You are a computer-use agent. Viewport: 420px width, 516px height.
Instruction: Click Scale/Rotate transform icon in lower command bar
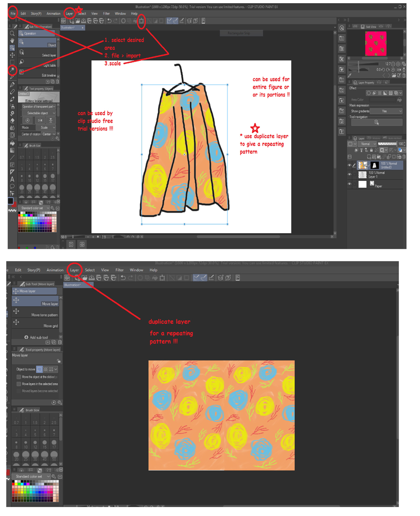coord(162,278)
